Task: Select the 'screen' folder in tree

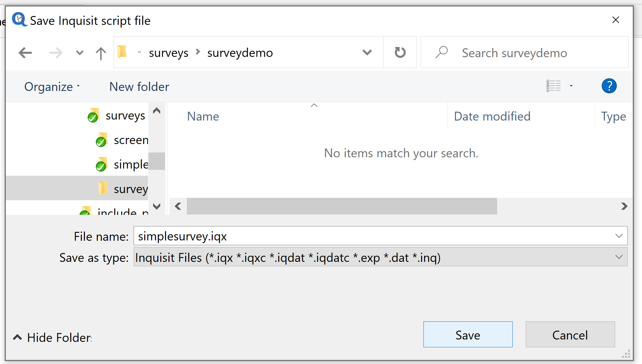Action: (x=122, y=140)
